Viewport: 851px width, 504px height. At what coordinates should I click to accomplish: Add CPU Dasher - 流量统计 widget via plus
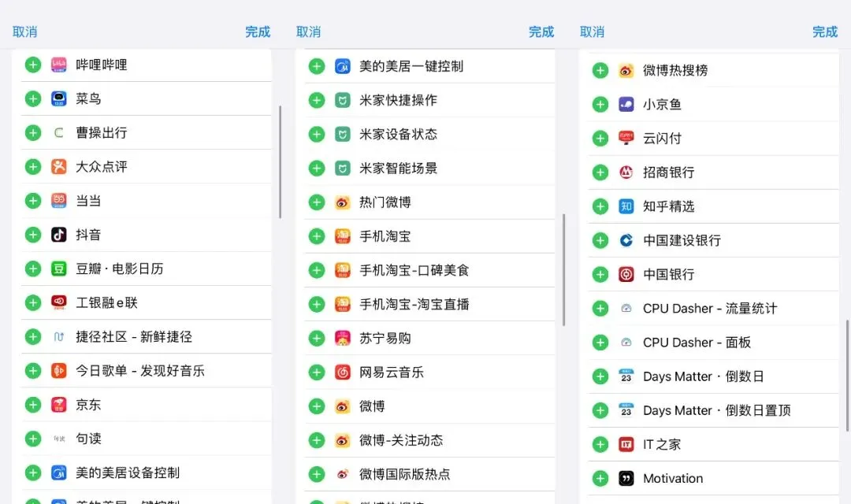click(600, 309)
